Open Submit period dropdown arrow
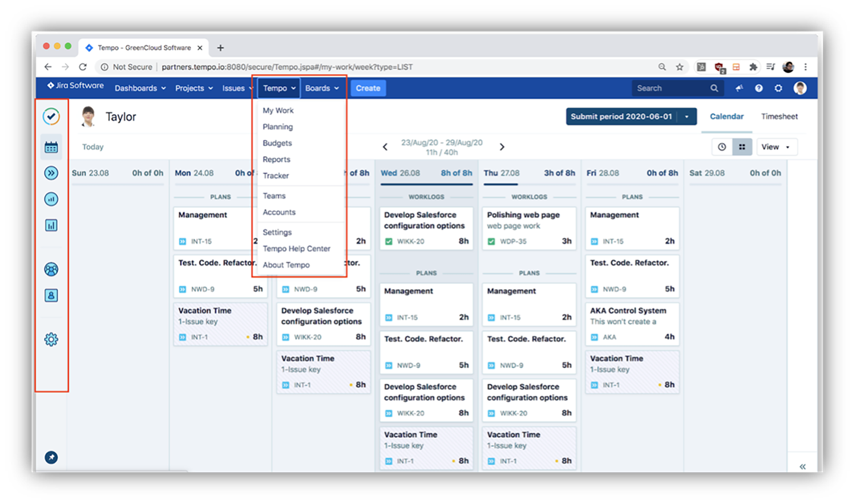The image size is (856, 504). point(687,116)
